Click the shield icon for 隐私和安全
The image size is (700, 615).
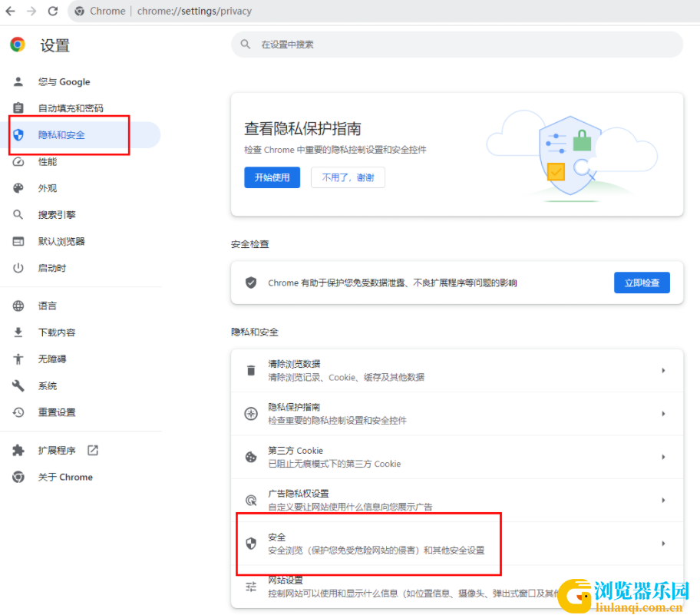click(x=18, y=135)
